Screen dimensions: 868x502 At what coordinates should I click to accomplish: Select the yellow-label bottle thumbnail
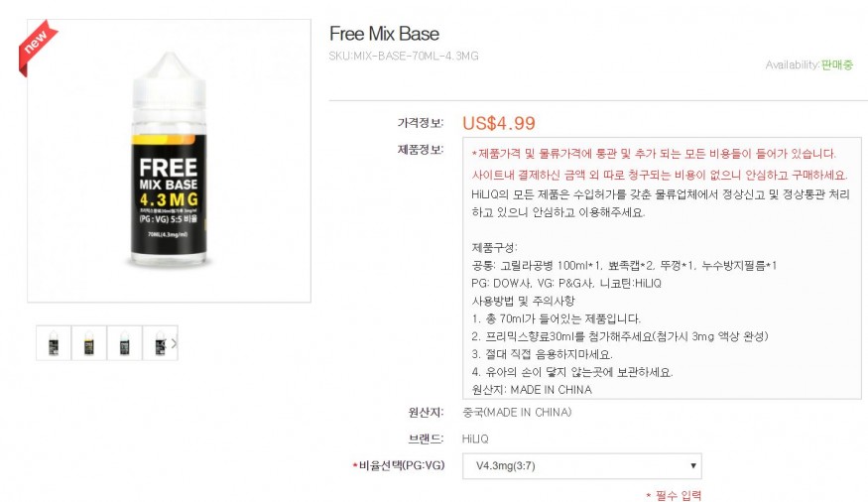tap(88, 343)
